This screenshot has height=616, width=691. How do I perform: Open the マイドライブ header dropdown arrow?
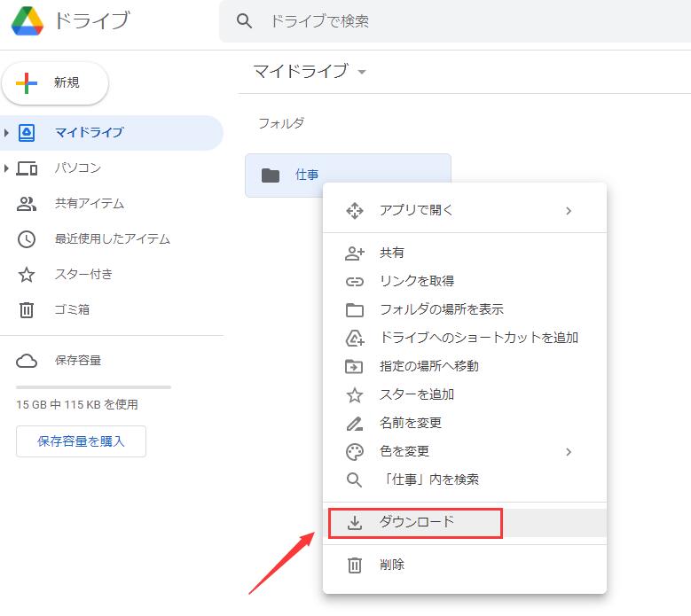[x=362, y=72]
